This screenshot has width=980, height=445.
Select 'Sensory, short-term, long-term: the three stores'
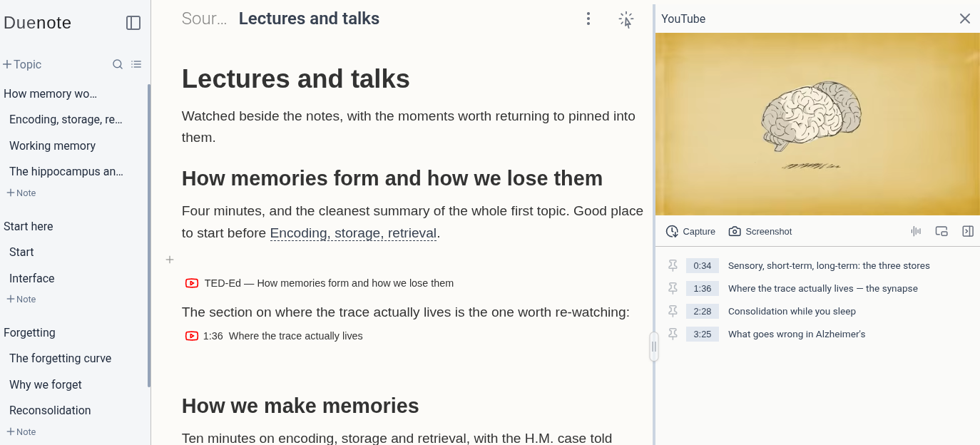coord(829,265)
